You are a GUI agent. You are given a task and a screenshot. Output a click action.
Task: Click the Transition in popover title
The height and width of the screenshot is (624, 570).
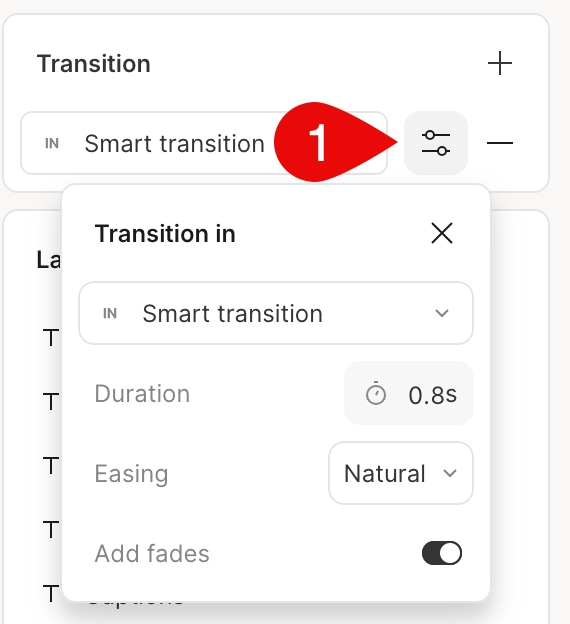[165, 233]
